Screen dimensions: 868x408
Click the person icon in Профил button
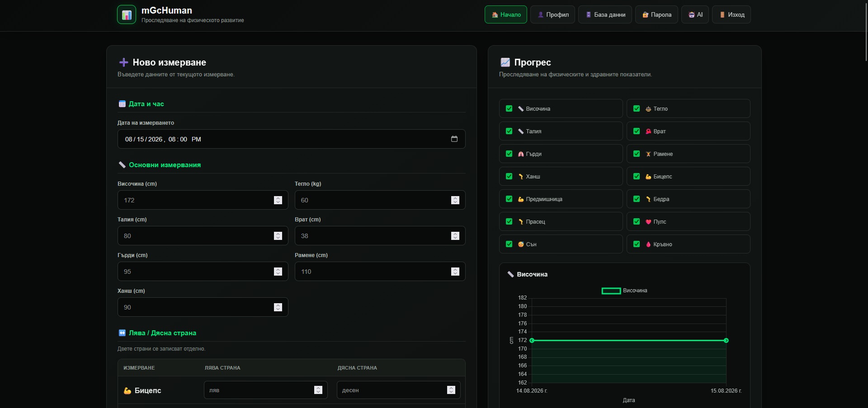(x=541, y=15)
